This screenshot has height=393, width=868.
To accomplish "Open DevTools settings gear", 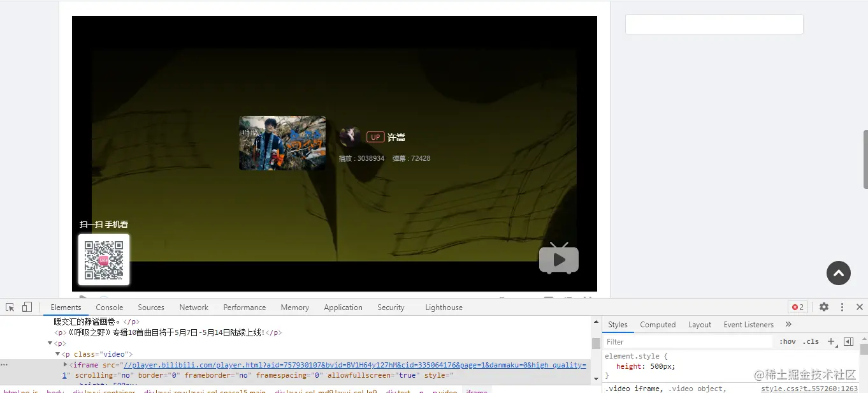I will coord(824,307).
